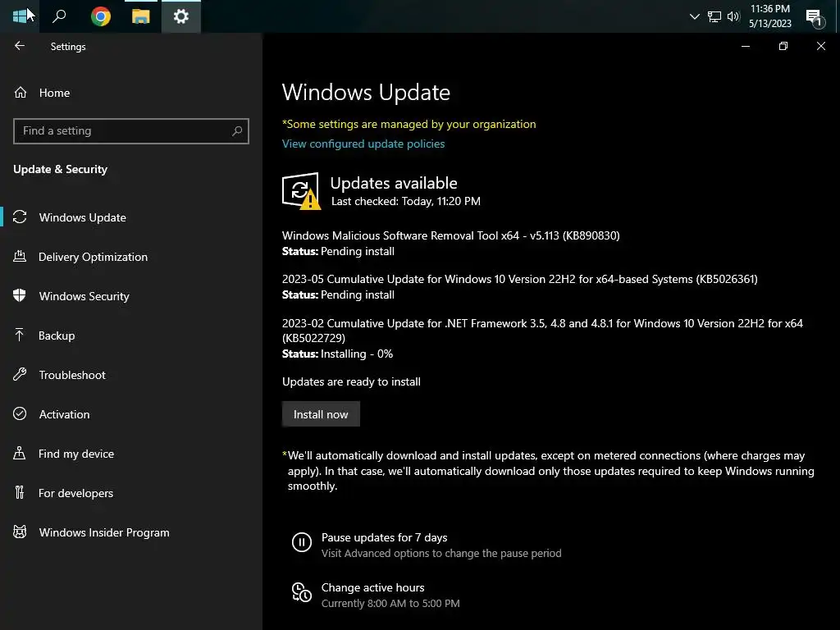840x630 pixels.
Task: Click the KB5026361 cumulative update text
Action: [x=519, y=279]
